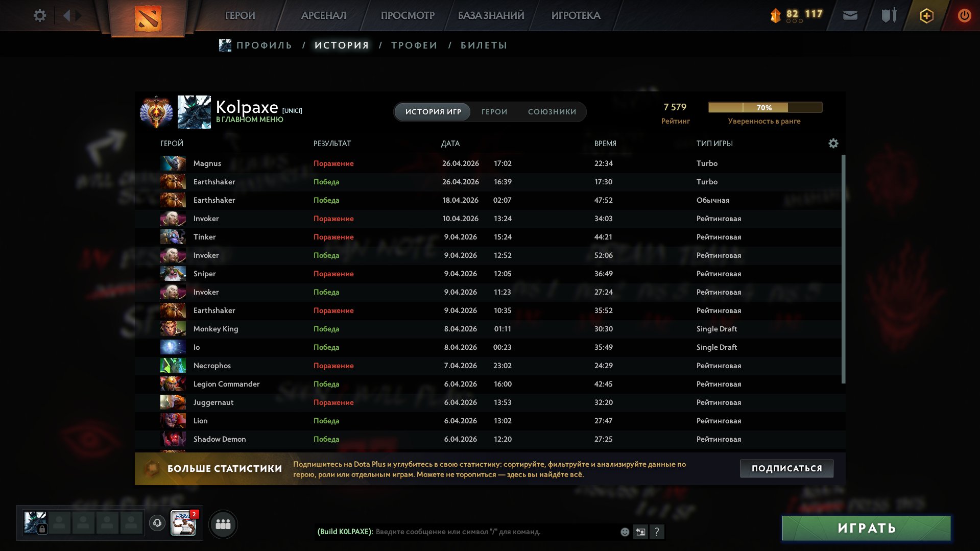
Task: Click the red power quit icon
Action: pyautogui.click(x=964, y=15)
